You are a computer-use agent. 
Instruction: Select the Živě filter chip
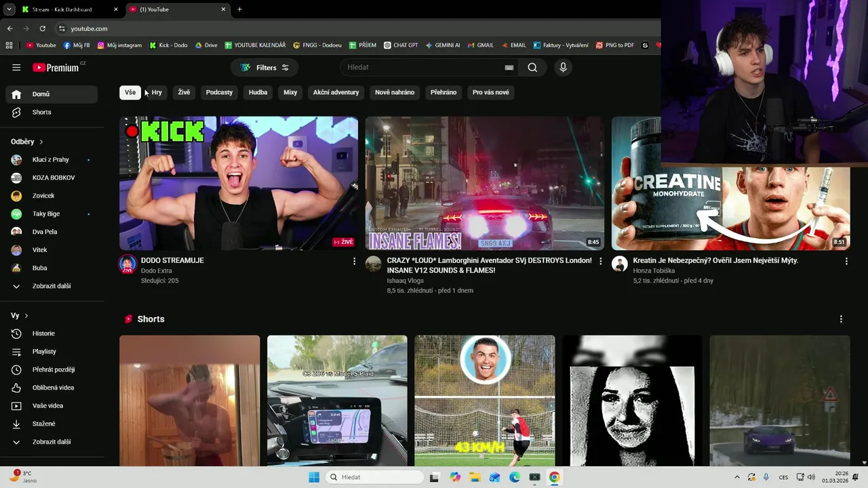[184, 92]
